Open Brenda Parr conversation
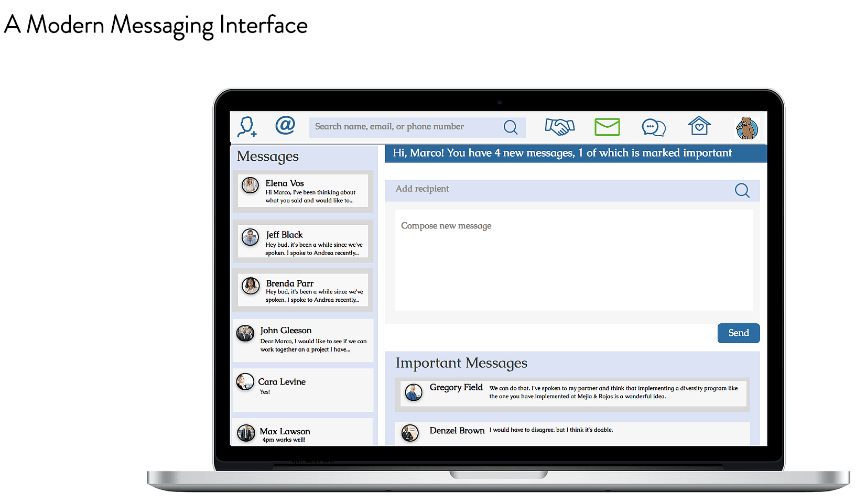The image size is (866, 504). pos(303,290)
